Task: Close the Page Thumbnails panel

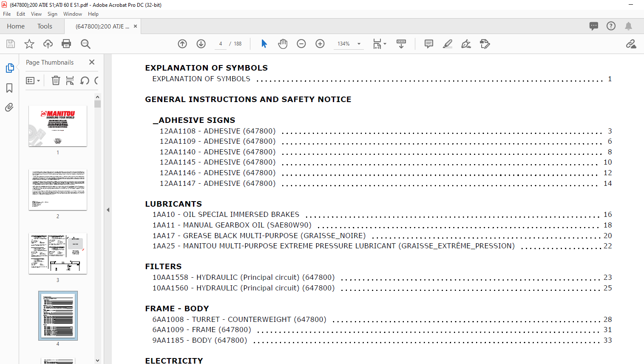Action: [92, 62]
